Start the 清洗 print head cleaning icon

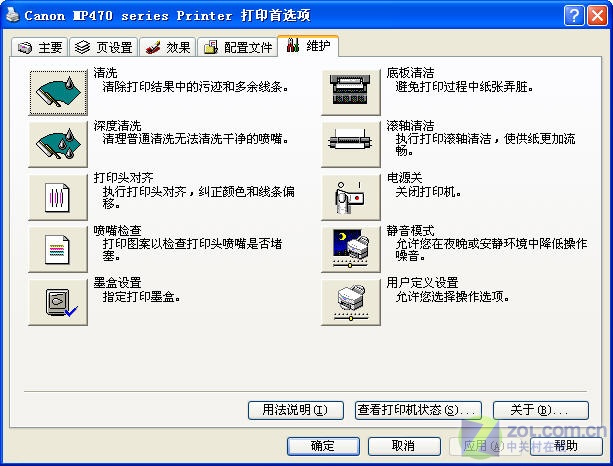click(58, 93)
